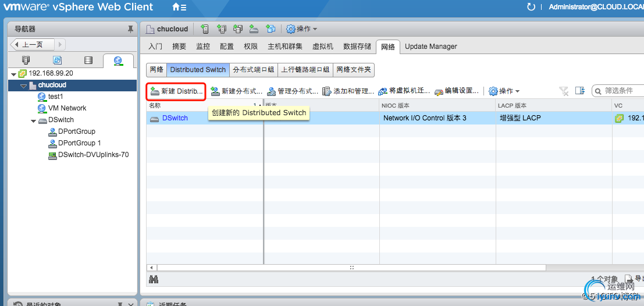This screenshot has height=306, width=644.
Task: Open the Permissions tab
Action: click(x=251, y=47)
